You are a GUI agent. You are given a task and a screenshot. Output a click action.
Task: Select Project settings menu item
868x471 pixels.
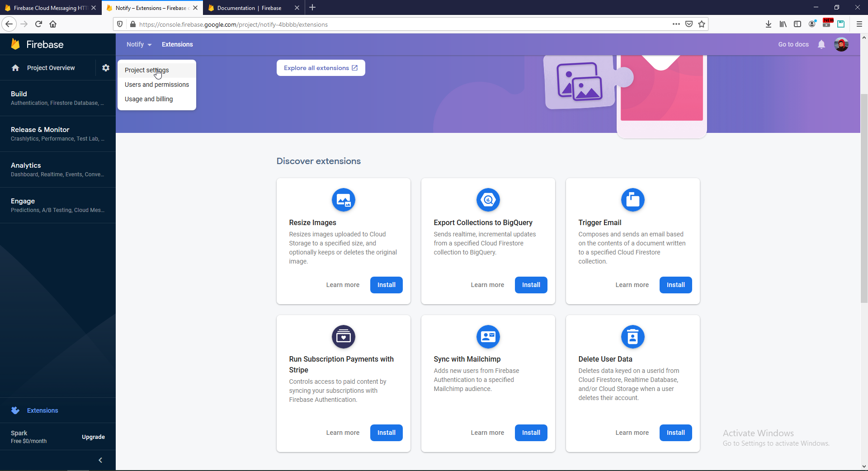tap(157, 70)
